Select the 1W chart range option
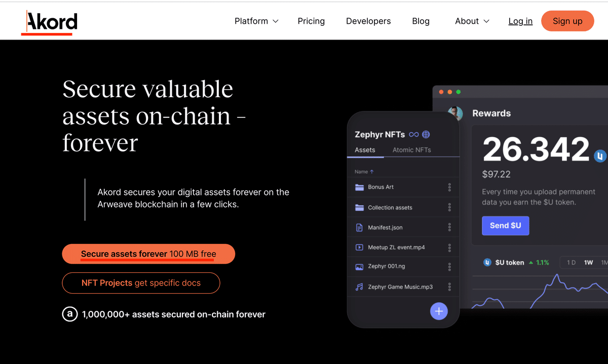 pyautogui.click(x=588, y=263)
